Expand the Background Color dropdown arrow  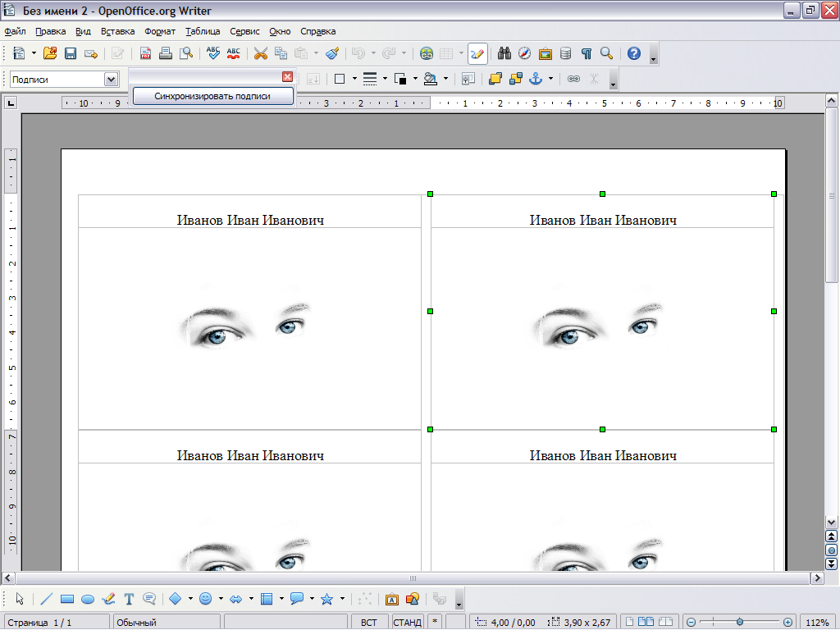click(x=445, y=80)
